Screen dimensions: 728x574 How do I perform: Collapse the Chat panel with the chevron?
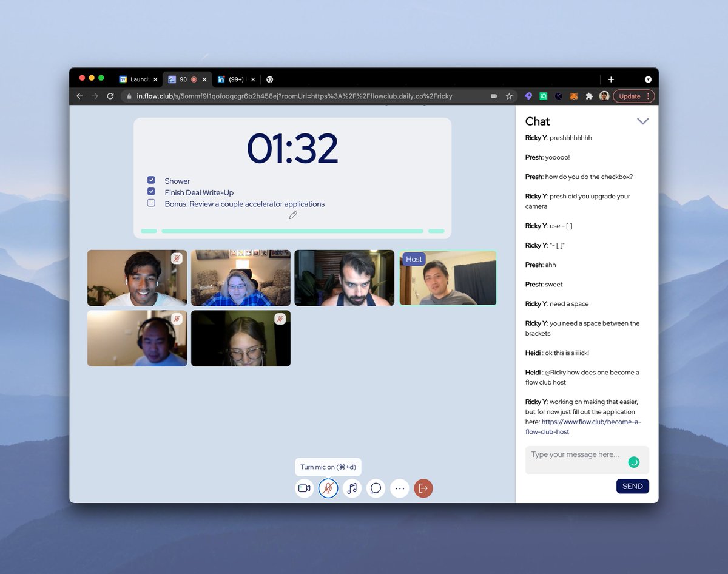point(642,121)
